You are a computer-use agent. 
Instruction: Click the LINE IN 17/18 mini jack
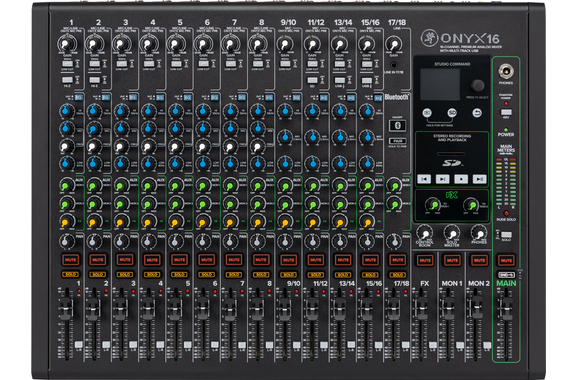click(x=393, y=65)
